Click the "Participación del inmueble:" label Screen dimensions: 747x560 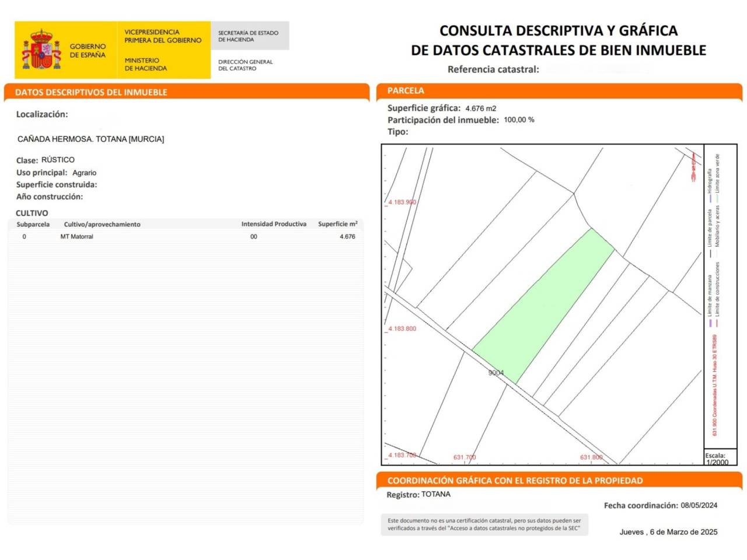pos(443,120)
